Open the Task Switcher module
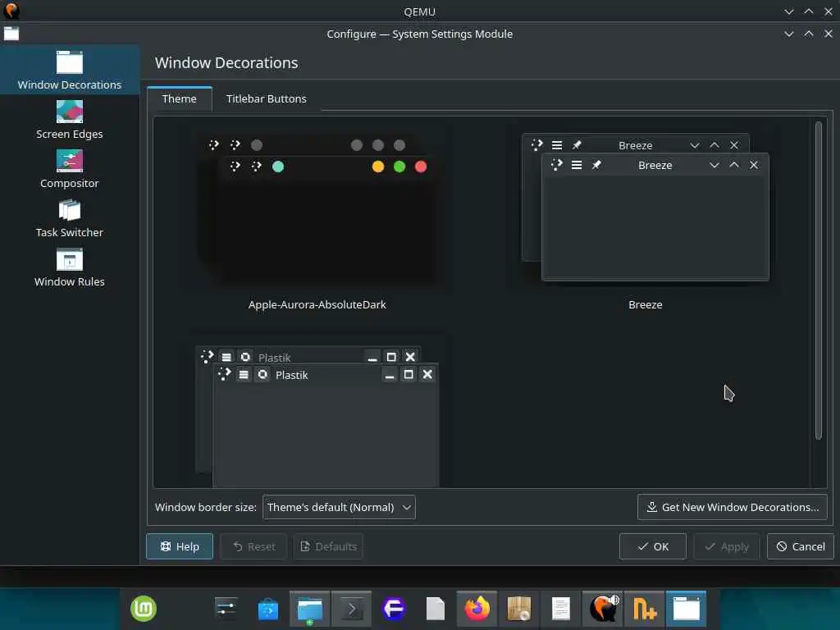Image resolution: width=840 pixels, height=630 pixels. (x=70, y=218)
